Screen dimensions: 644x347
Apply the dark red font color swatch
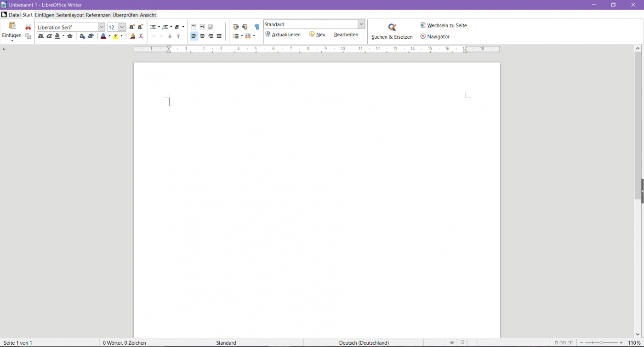[x=103, y=36]
